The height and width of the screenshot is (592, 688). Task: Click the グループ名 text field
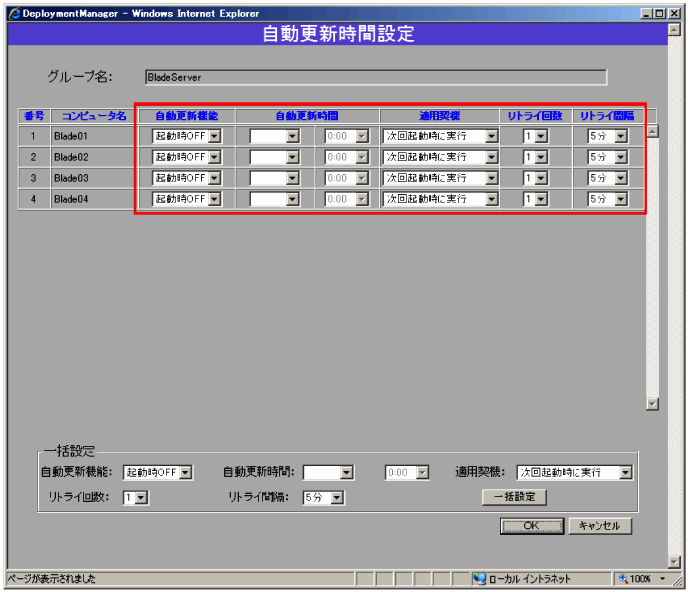tap(375, 77)
